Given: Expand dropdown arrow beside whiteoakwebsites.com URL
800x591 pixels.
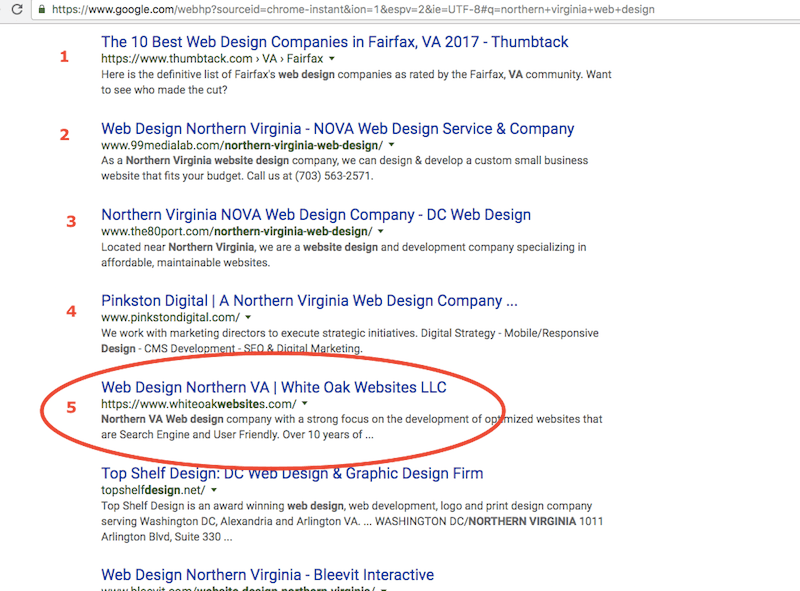Looking at the screenshot, I should [305, 403].
